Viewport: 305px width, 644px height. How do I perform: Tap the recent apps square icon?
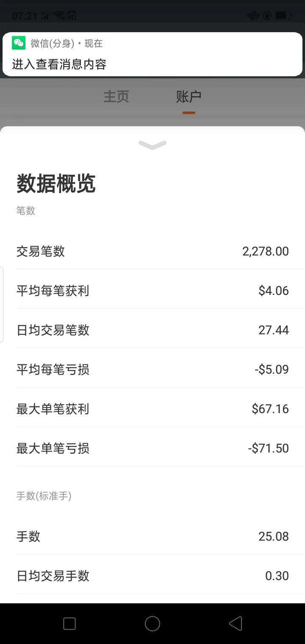pyautogui.click(x=69, y=623)
